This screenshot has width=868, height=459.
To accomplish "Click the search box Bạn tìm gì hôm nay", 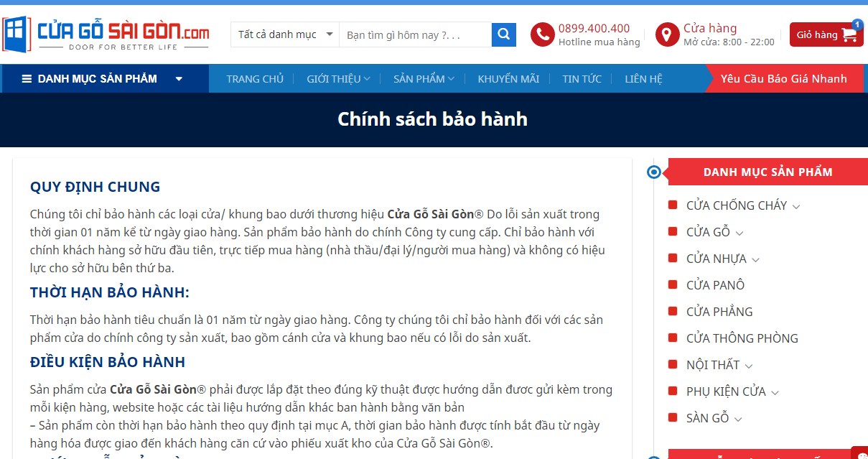I will click(416, 34).
